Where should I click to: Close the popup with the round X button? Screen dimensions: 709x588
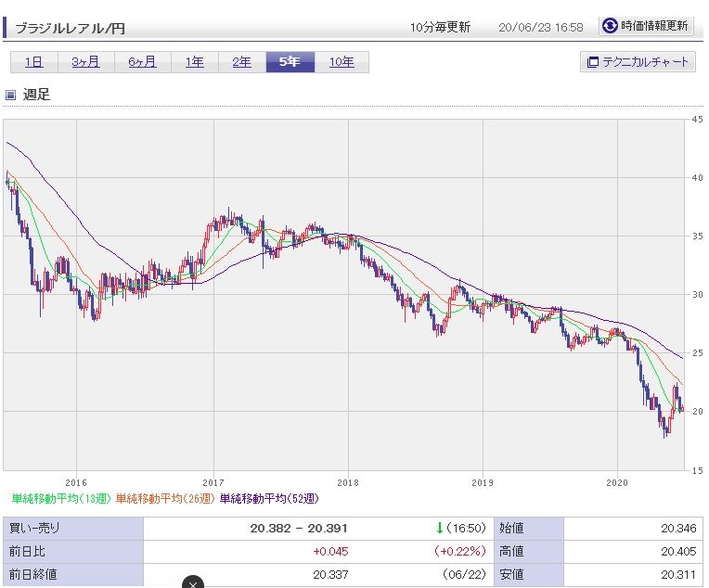(x=192, y=583)
